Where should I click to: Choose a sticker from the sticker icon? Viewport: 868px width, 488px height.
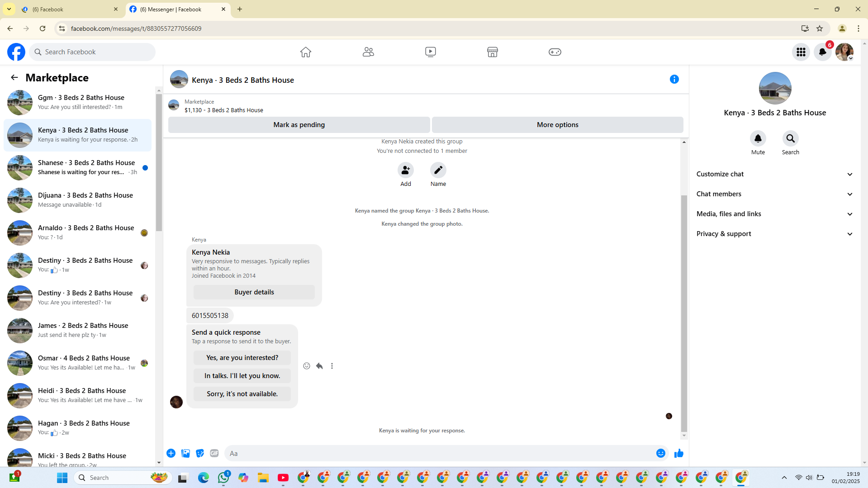click(x=200, y=453)
